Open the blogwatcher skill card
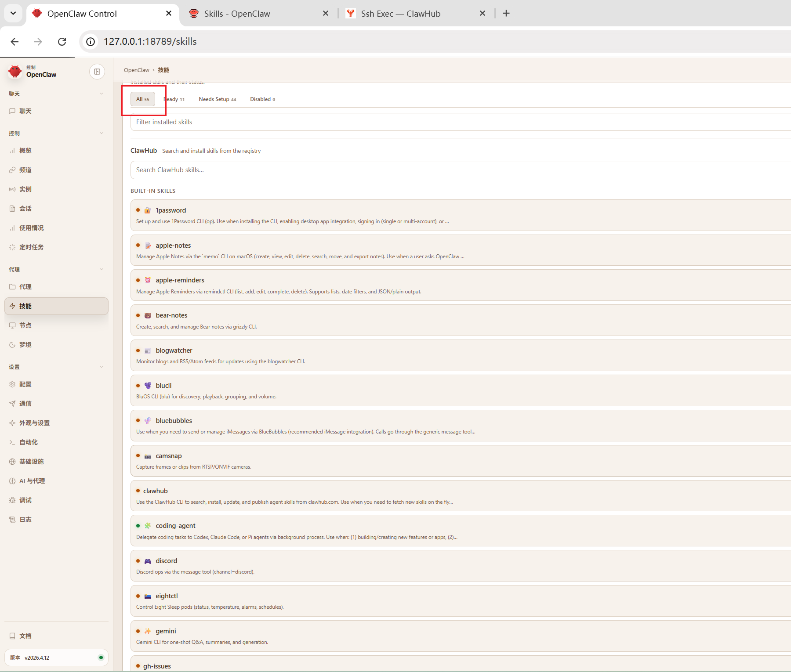This screenshot has height=672, width=791. (x=461, y=356)
